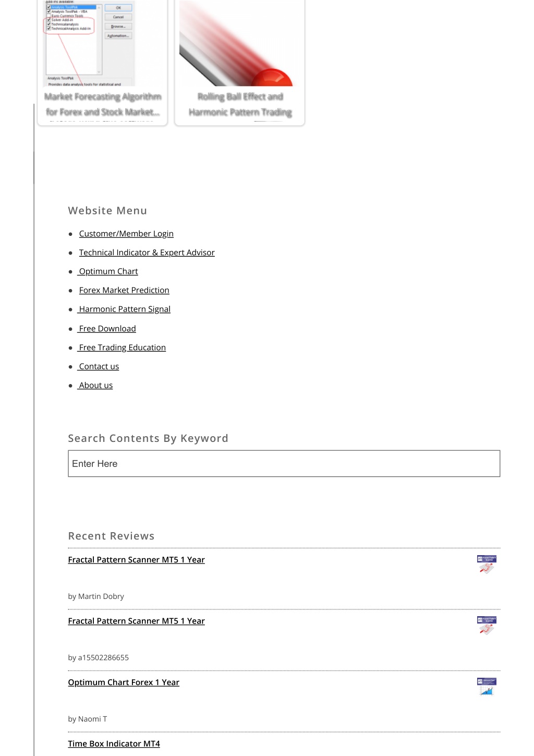Open Free Trading Education link

click(122, 347)
